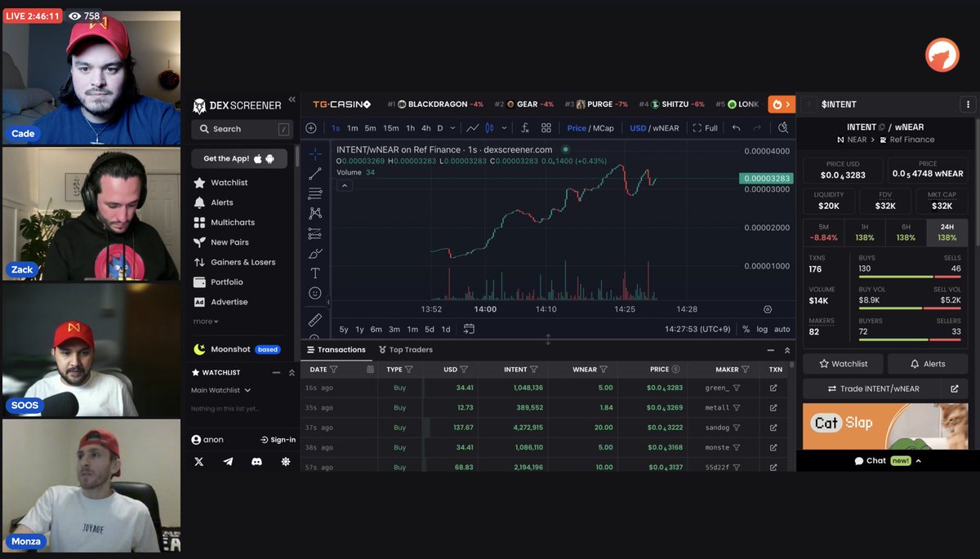This screenshot has height=559, width=980.
Task: Open the explorer link for green_ transaction
Action: tap(773, 388)
